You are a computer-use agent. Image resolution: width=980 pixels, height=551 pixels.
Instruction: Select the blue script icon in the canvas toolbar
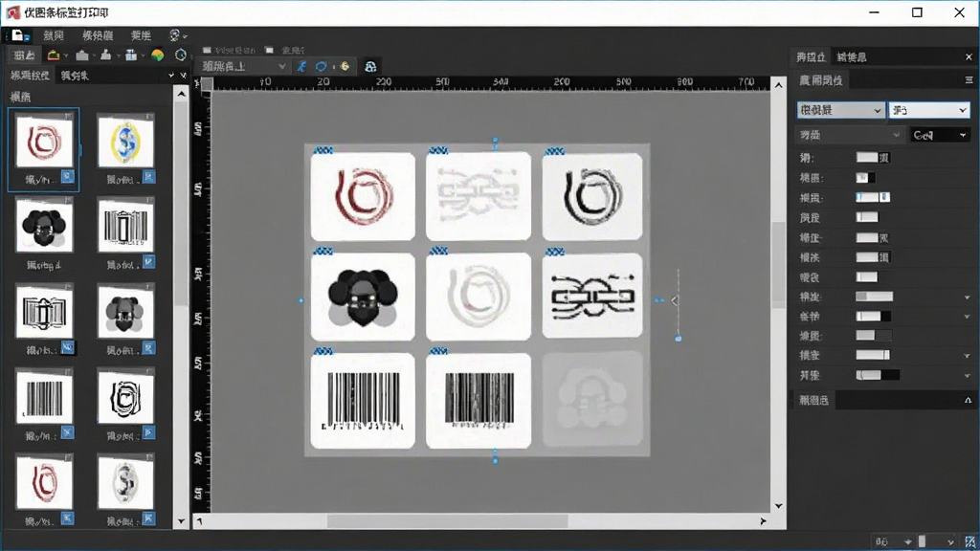pos(301,66)
